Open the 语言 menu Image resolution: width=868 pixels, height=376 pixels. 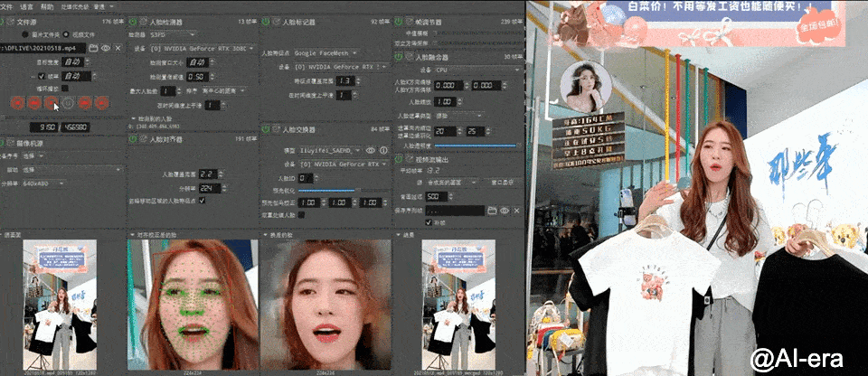[26, 6]
